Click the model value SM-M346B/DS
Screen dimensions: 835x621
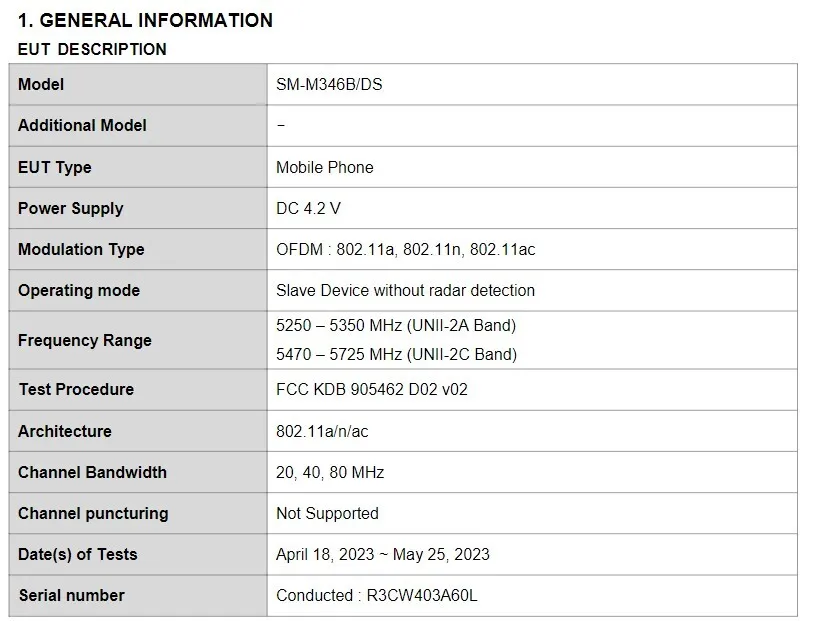pyautogui.click(x=329, y=85)
